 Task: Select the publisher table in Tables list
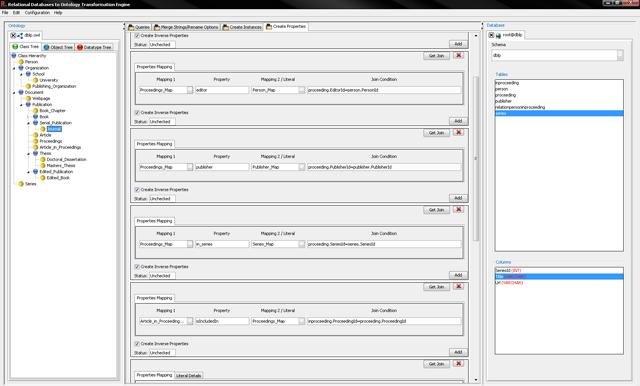[559, 101]
